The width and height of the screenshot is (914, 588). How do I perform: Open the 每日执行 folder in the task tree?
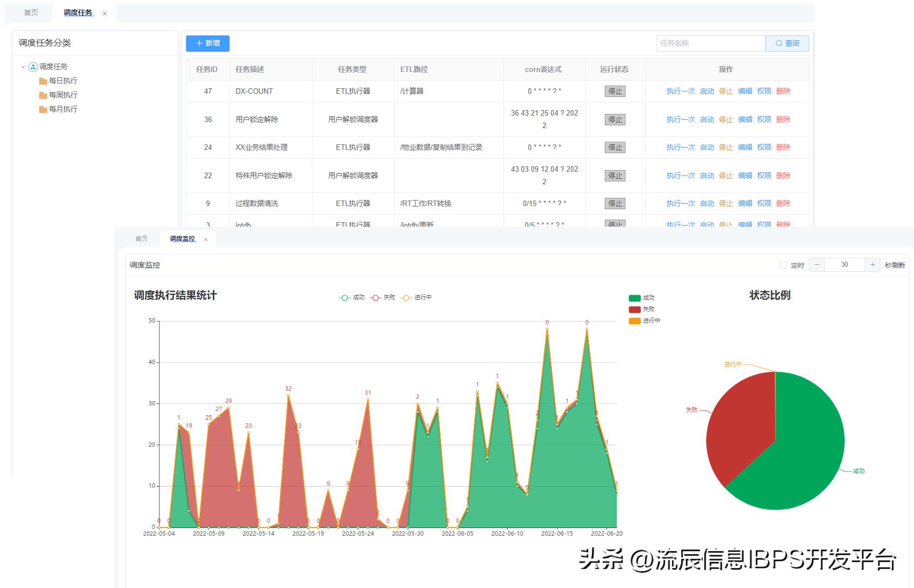tap(43, 80)
